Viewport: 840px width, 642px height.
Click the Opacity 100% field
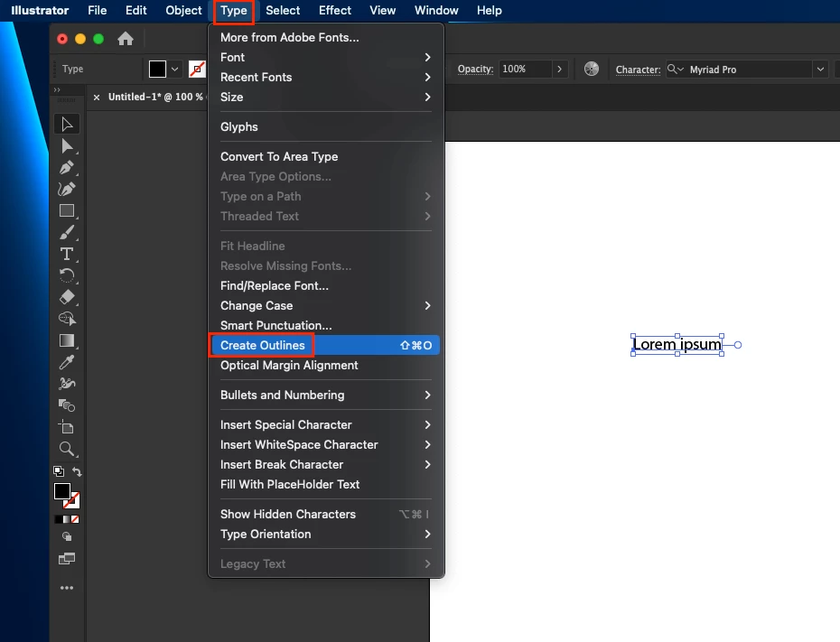point(525,69)
